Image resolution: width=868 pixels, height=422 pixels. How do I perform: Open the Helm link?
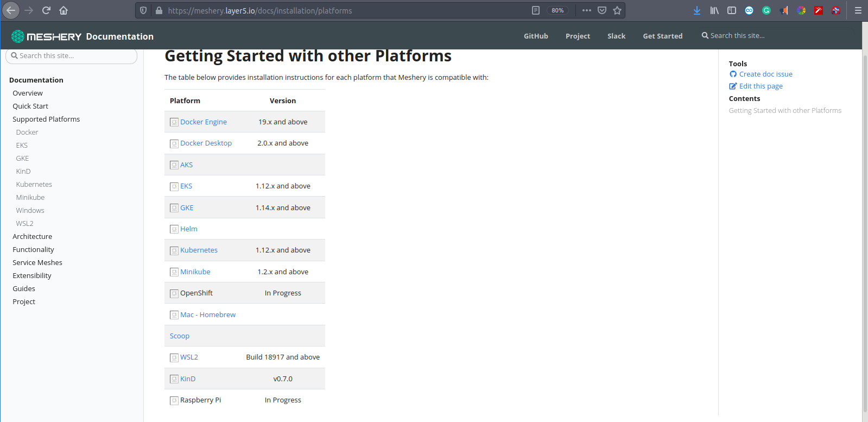click(x=189, y=229)
